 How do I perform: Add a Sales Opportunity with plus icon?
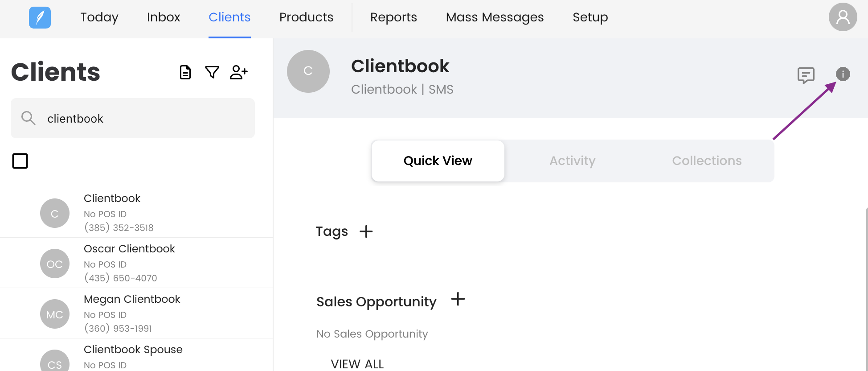click(458, 299)
